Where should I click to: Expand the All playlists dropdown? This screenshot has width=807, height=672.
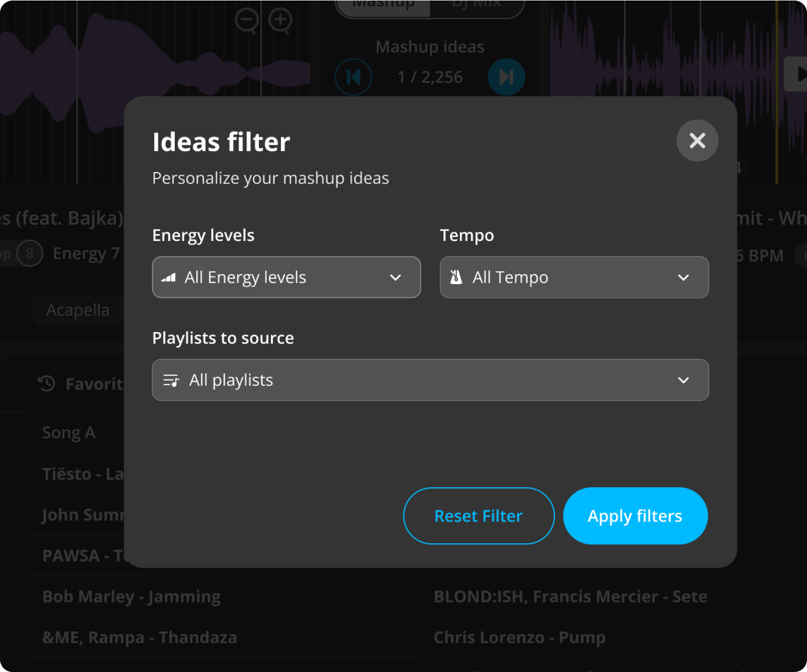(430, 380)
